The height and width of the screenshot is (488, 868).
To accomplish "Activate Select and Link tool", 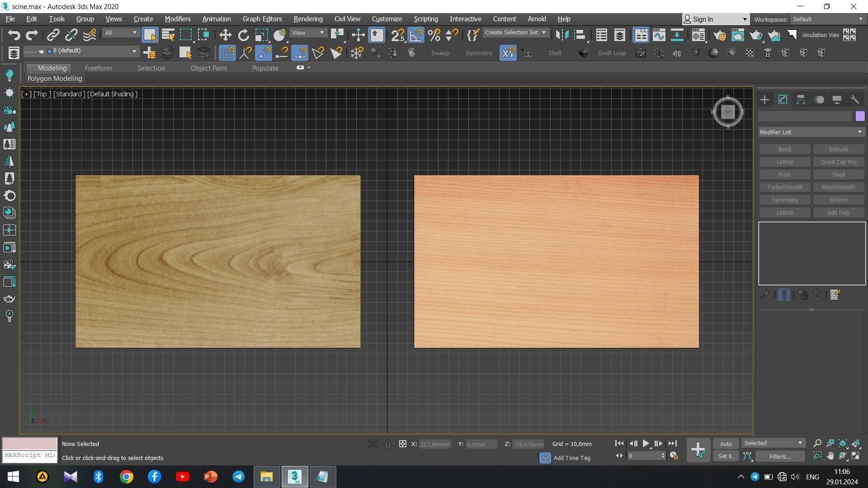I will [53, 35].
